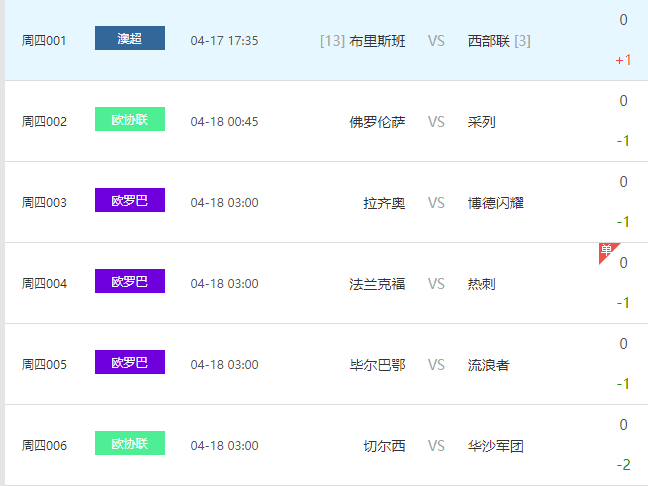Click the [3] rank beside 西部联
Screen dimensions: 648x486
click(522, 41)
